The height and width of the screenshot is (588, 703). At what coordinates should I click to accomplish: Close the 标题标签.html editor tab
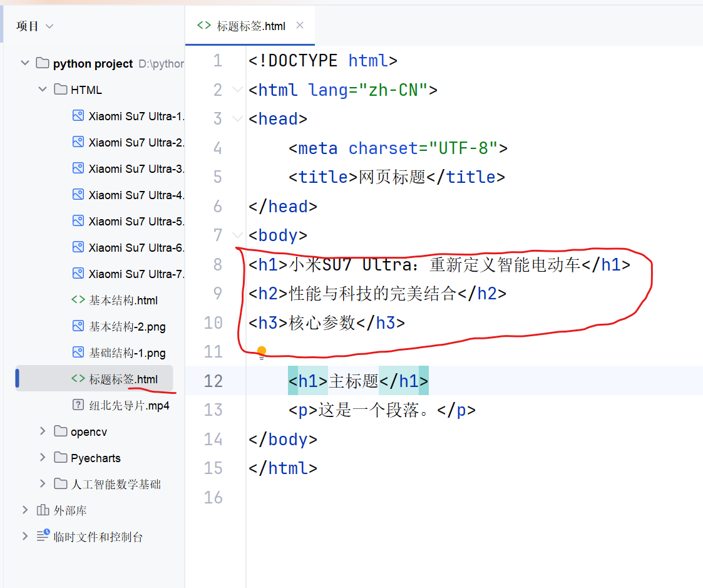pyautogui.click(x=300, y=26)
